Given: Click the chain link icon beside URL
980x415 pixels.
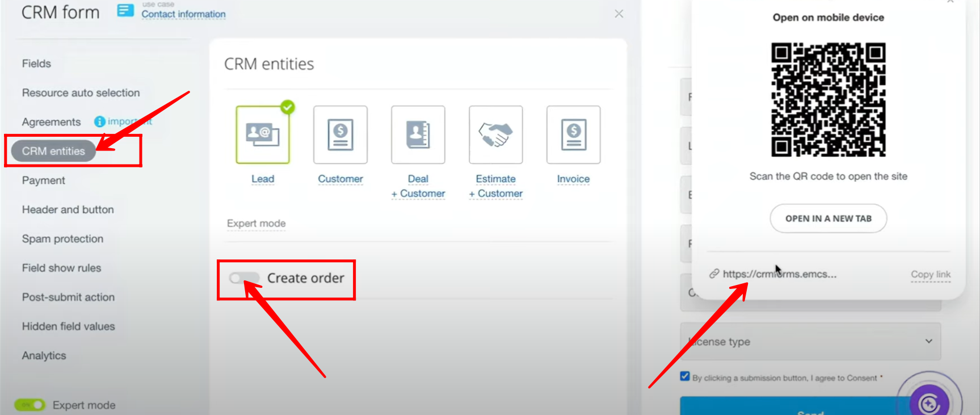Looking at the screenshot, I should point(714,274).
